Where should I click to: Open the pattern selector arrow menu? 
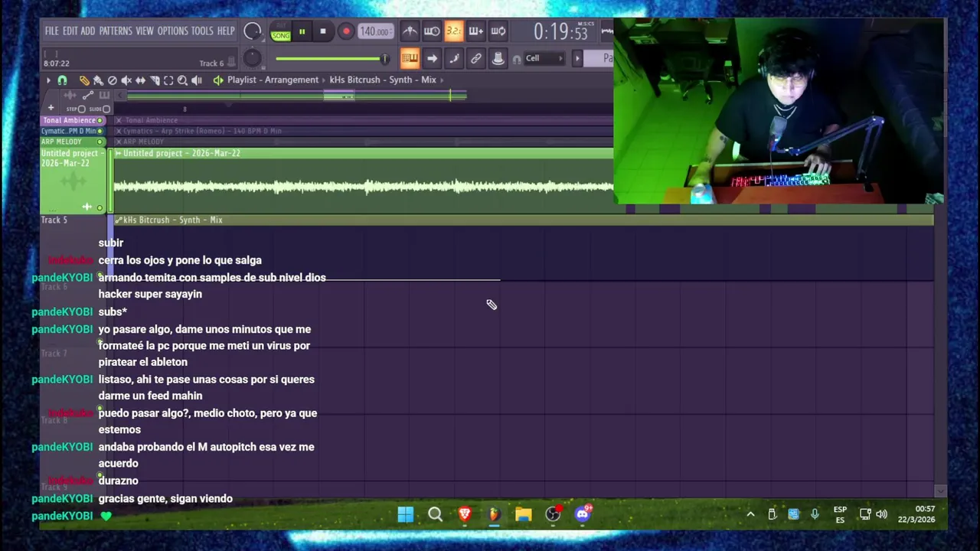(x=578, y=58)
